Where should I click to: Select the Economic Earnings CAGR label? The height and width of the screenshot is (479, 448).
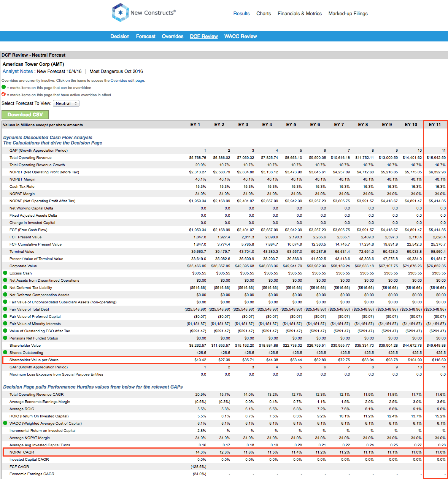coord(32,474)
